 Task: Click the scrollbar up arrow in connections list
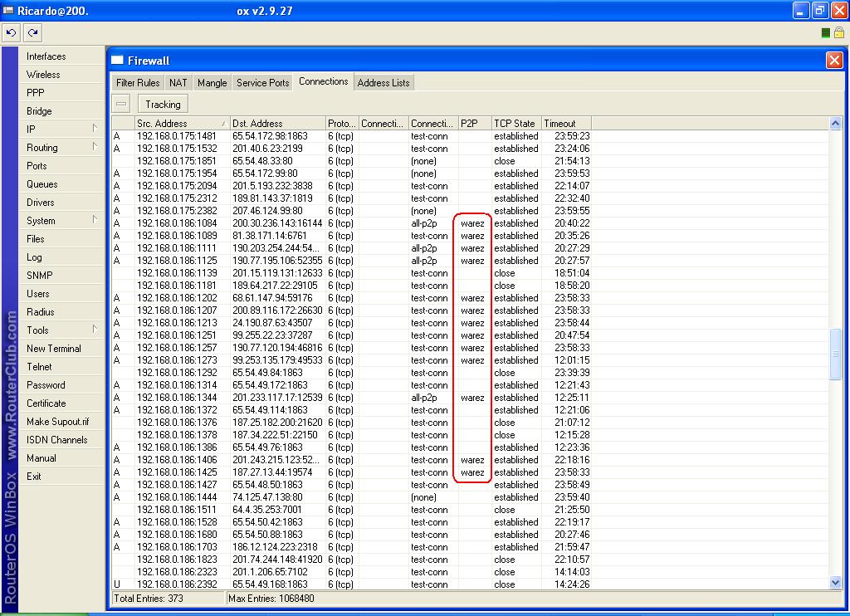click(x=835, y=123)
